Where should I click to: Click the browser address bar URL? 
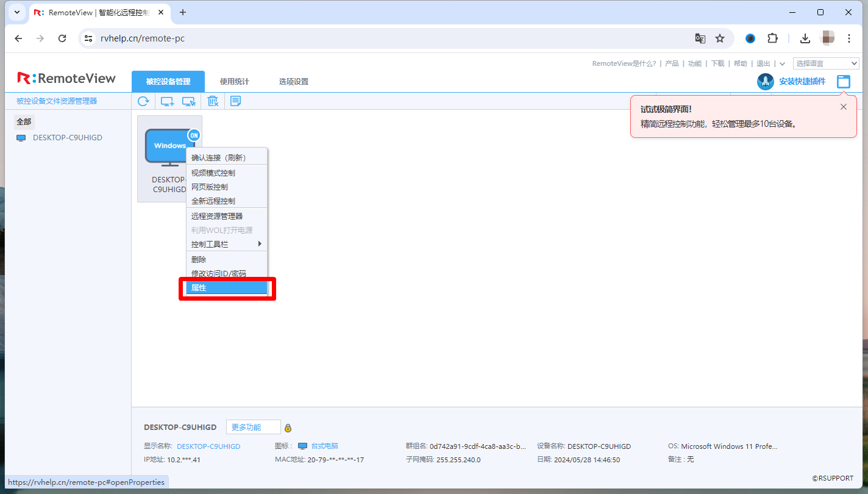point(143,38)
